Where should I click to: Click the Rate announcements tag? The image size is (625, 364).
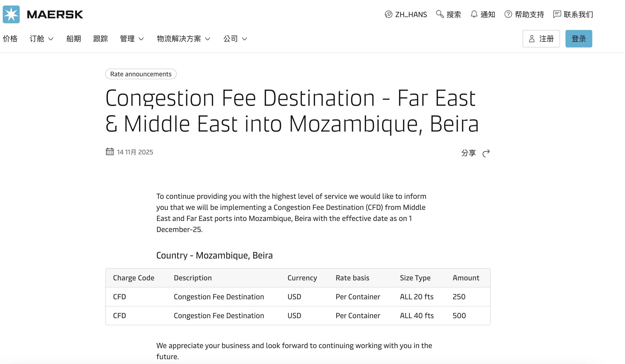pos(141,74)
